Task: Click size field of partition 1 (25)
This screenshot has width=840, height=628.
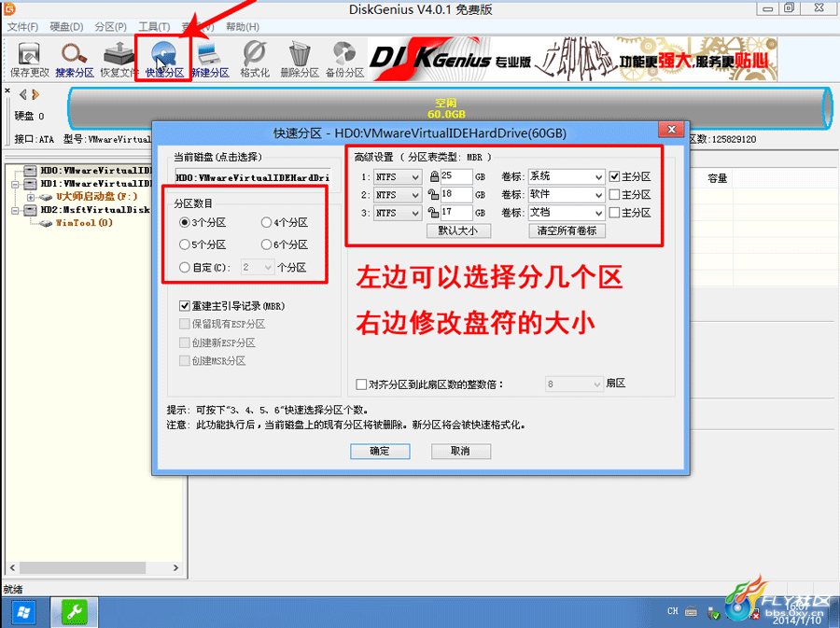Action: click(x=455, y=176)
